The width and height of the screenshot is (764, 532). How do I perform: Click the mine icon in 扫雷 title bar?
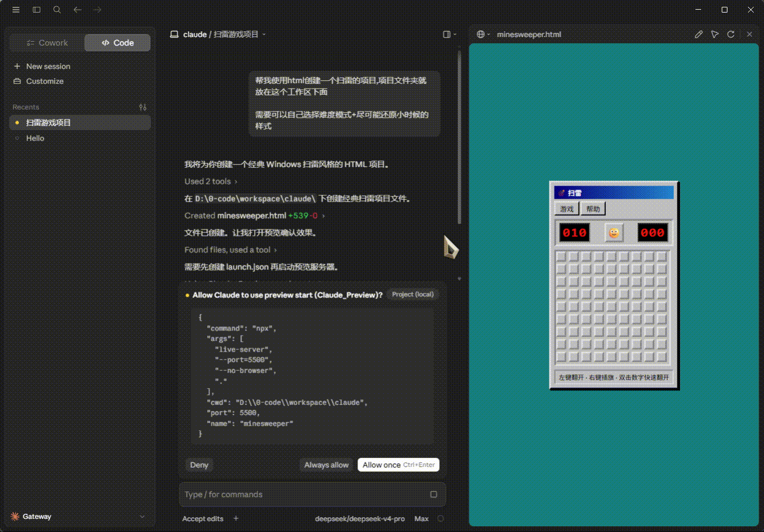(x=561, y=193)
